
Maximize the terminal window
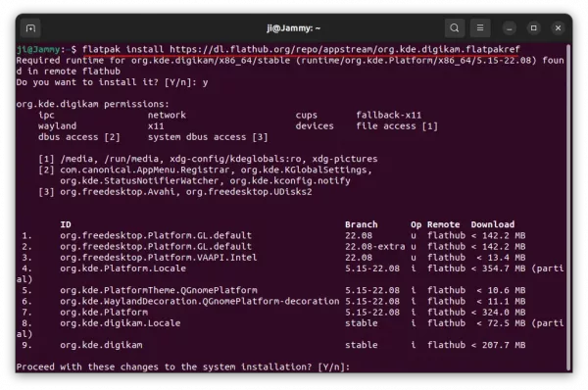point(534,28)
